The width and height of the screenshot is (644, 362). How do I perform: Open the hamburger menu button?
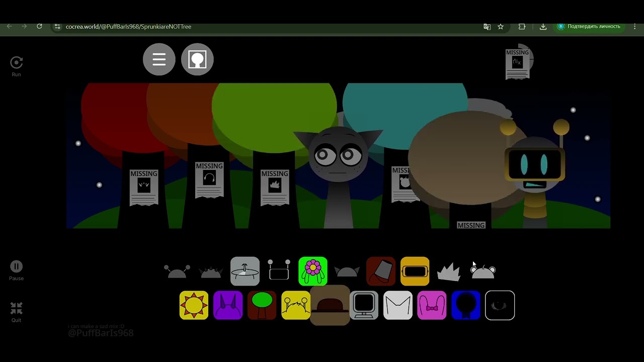[x=159, y=59]
